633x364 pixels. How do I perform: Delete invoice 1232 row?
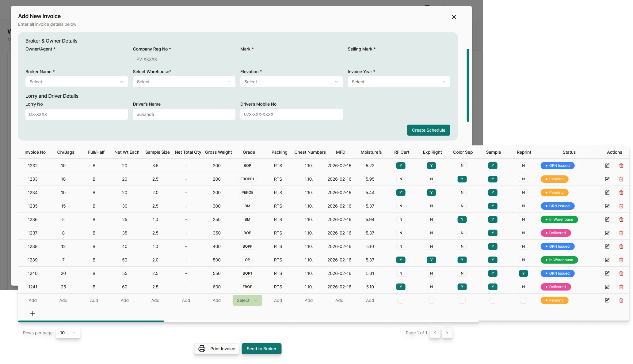tap(621, 166)
